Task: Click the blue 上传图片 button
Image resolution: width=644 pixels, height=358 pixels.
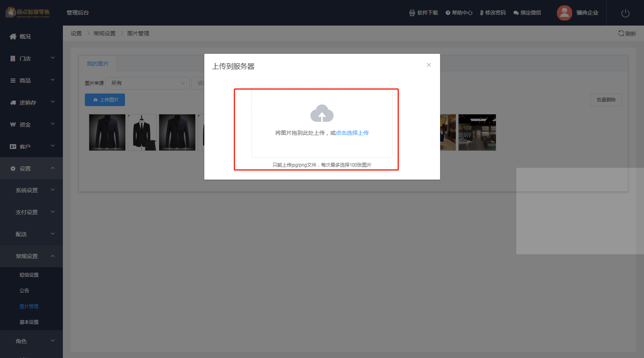Action: click(105, 100)
